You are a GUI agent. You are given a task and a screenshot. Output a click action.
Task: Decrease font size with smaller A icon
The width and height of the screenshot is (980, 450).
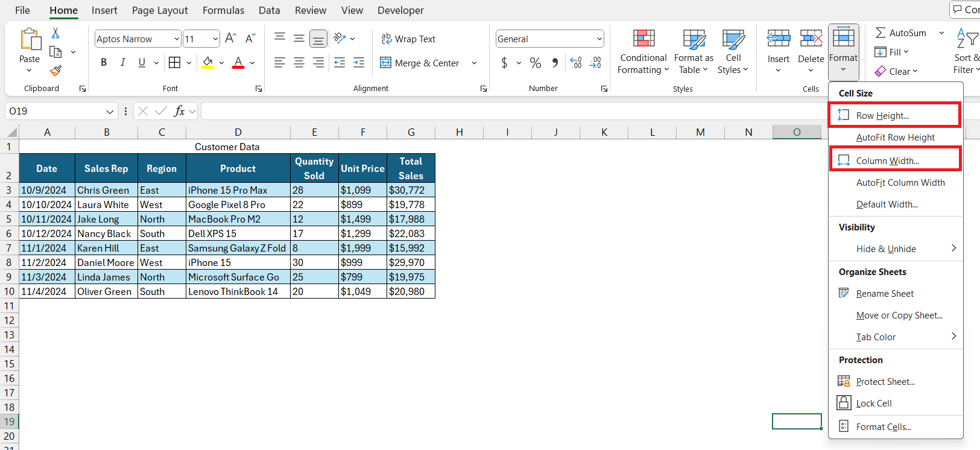coord(250,39)
